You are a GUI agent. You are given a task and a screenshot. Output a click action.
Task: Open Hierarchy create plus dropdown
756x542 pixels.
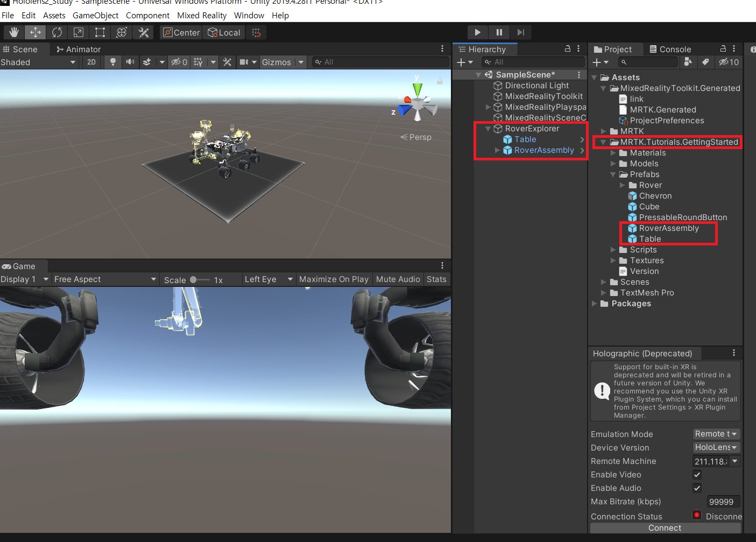coord(464,62)
